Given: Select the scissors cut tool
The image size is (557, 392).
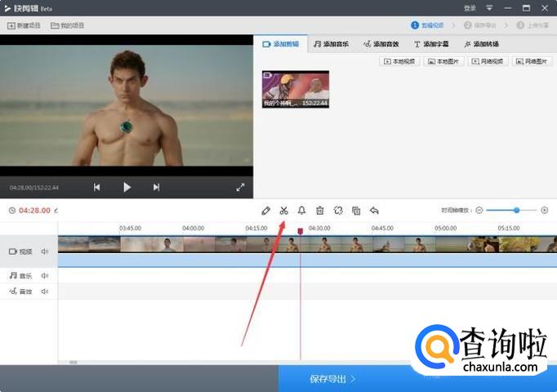Looking at the screenshot, I should coord(283,211).
